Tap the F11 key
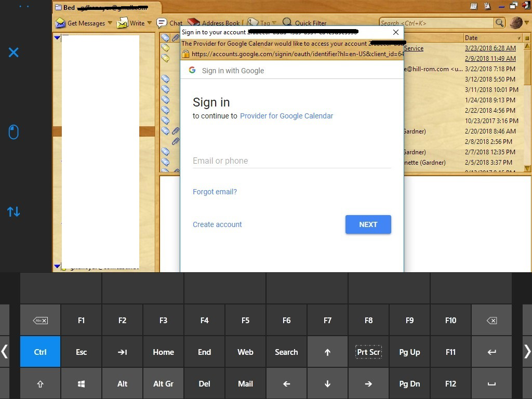 coord(450,352)
